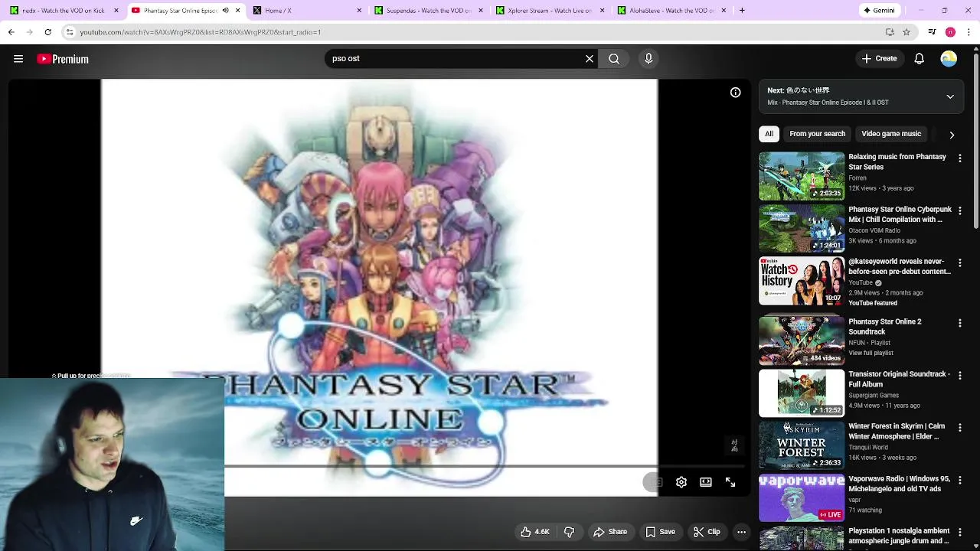Open options for Transistor Soundtrack video

[959, 375]
